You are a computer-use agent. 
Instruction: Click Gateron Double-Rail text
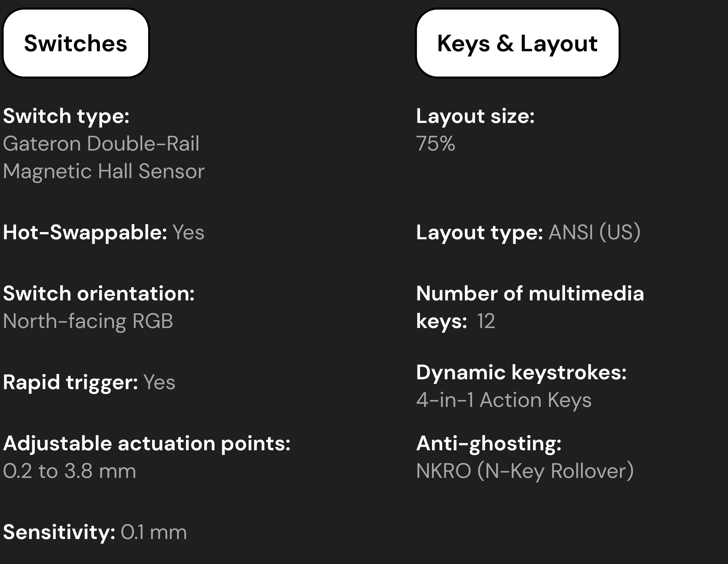tap(101, 144)
